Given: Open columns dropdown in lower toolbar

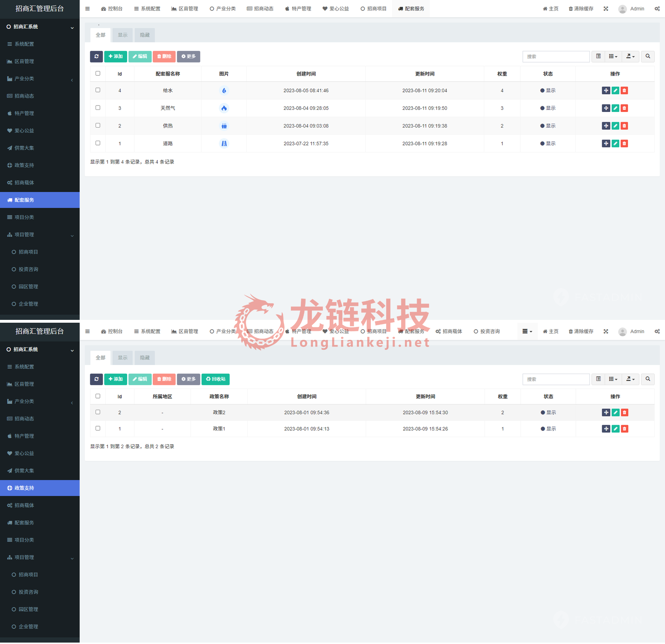Looking at the screenshot, I should (x=613, y=379).
